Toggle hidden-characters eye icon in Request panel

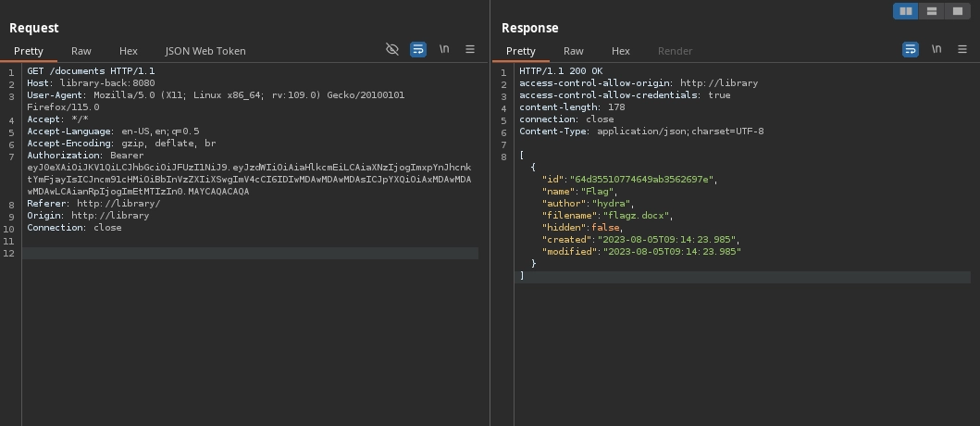click(392, 49)
